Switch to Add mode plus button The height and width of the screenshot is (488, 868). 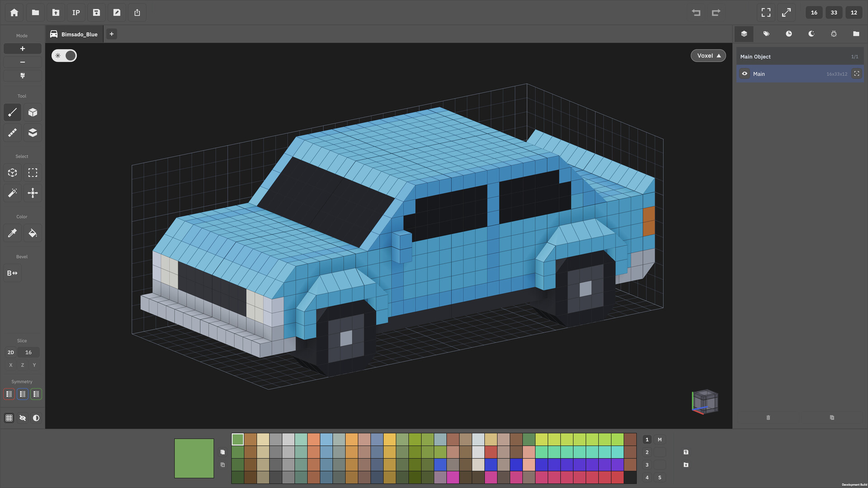coord(23,49)
